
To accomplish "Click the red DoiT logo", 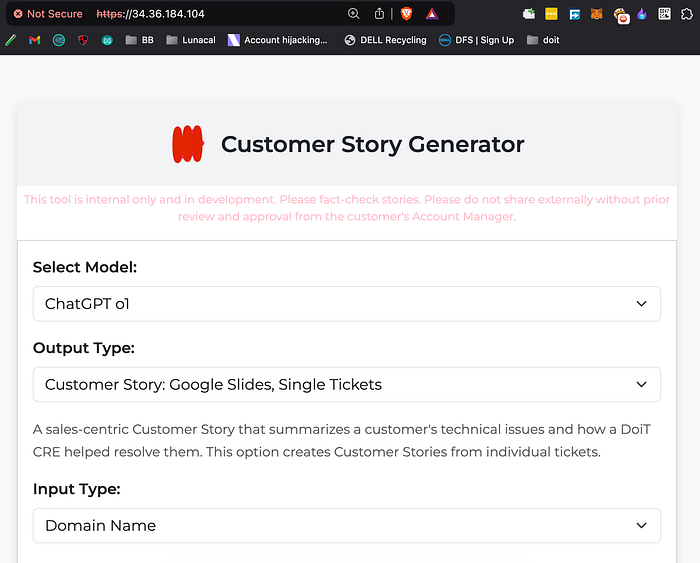I will 188,144.
